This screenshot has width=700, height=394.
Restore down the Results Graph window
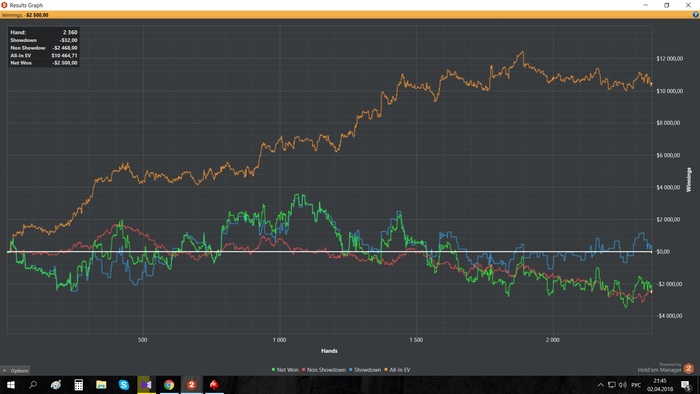[667, 5]
